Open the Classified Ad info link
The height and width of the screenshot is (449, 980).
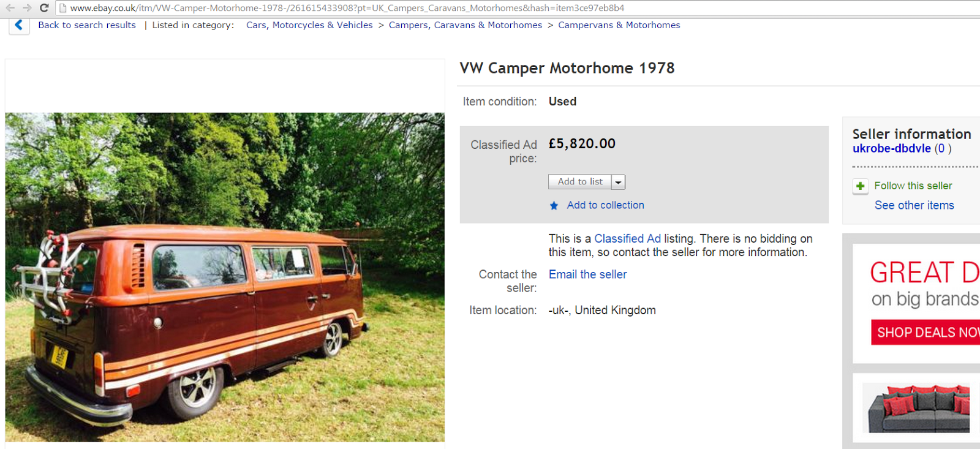coord(628,239)
